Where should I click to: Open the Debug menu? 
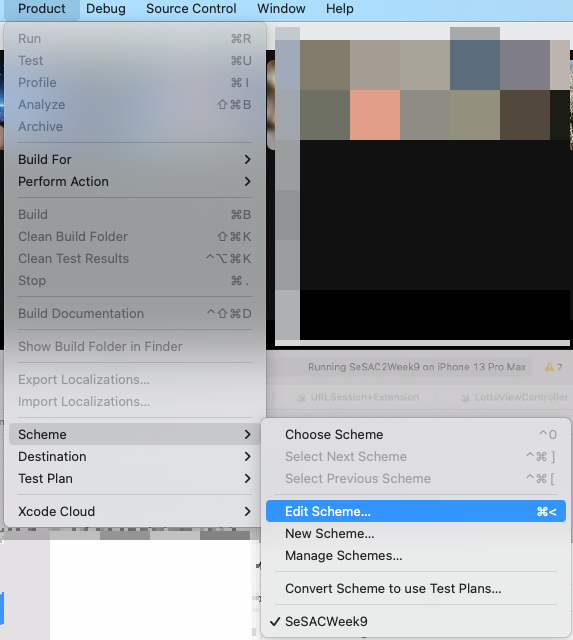tap(106, 9)
